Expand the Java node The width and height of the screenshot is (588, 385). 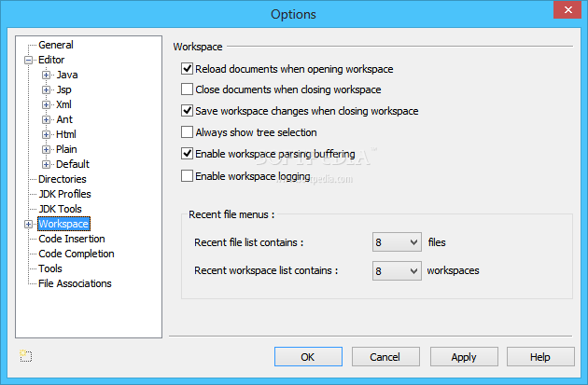[46, 75]
